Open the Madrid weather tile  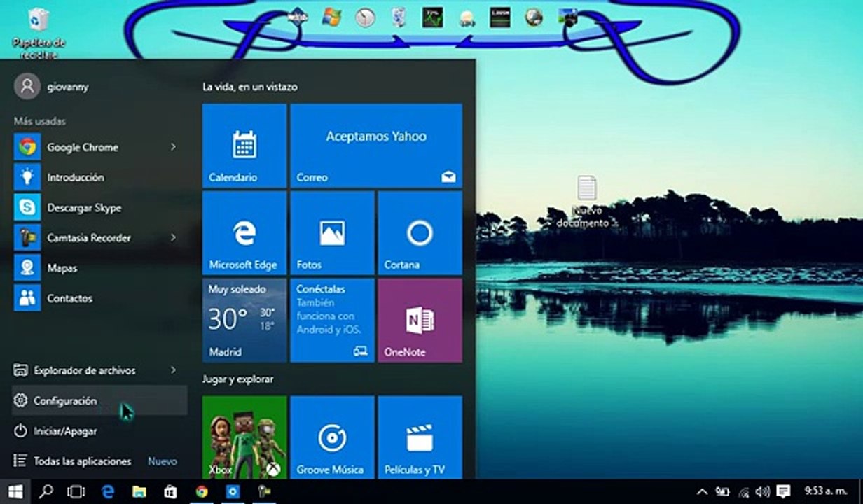(244, 321)
